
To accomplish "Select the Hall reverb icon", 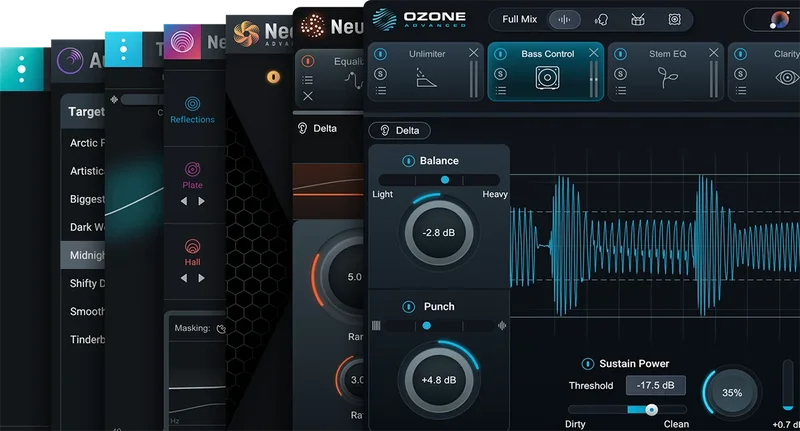I will tap(192, 247).
